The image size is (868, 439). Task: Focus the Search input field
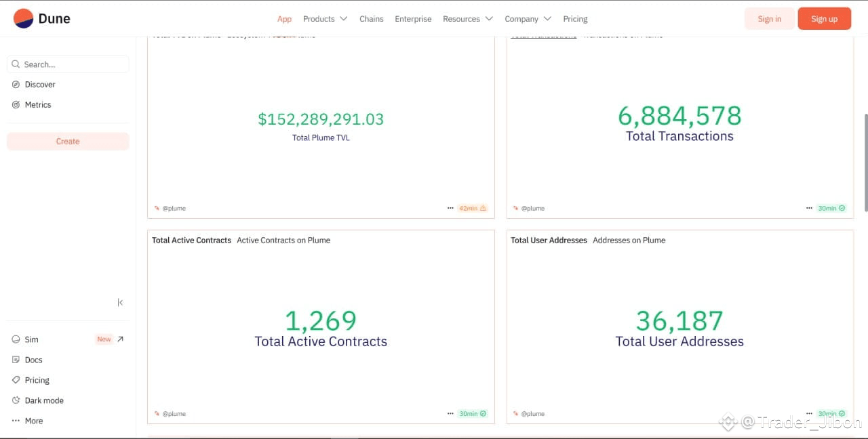(x=68, y=64)
